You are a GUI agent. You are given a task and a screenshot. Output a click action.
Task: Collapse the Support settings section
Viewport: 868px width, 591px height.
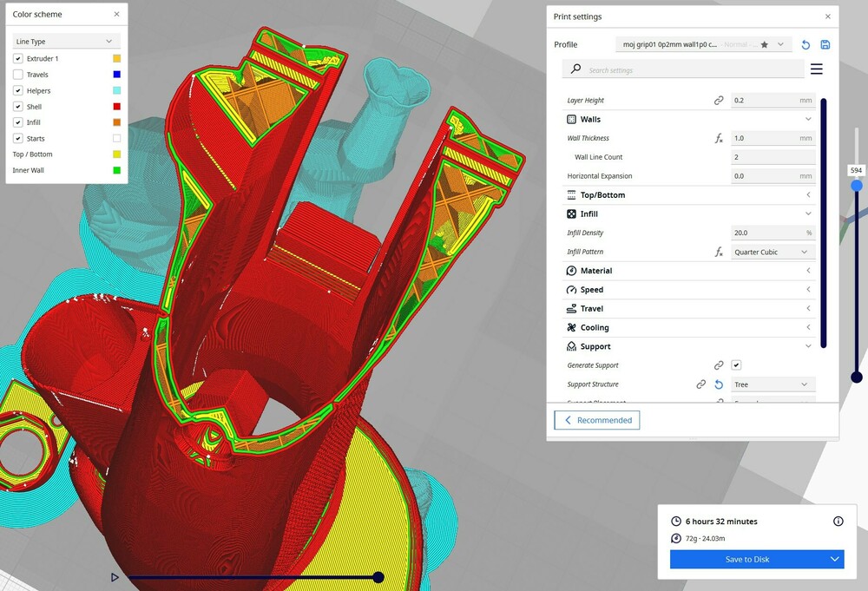808,346
